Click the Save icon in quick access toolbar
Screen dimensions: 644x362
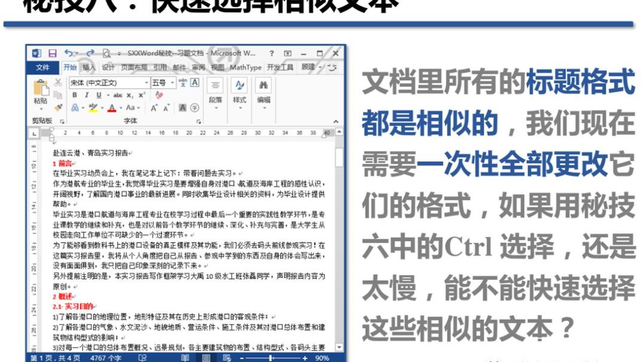coord(53,53)
